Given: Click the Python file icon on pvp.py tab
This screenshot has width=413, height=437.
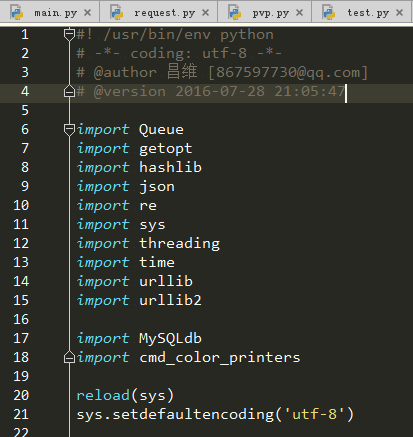Looking at the screenshot, I should 234,12.
